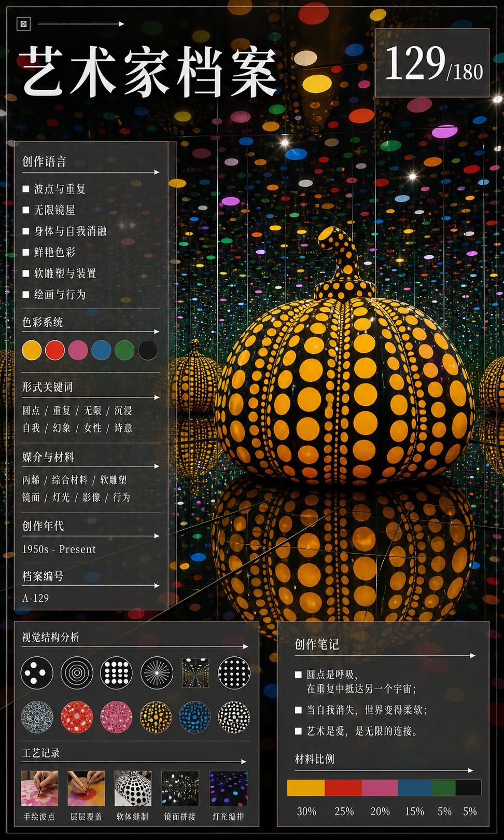Click the blue 15% bar segment
Viewport: 504px width, 840px height.
[x=415, y=788]
